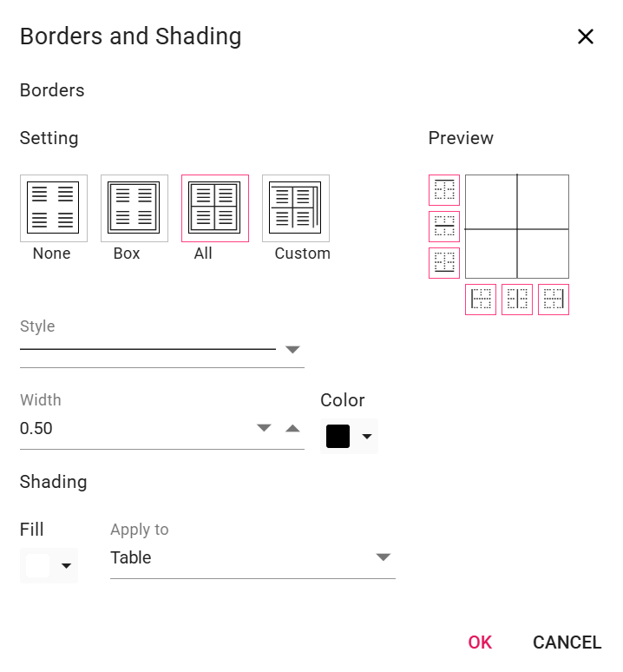Screen dimensions: 623x672
Task: Toggle the top border in preview
Action: [444, 190]
